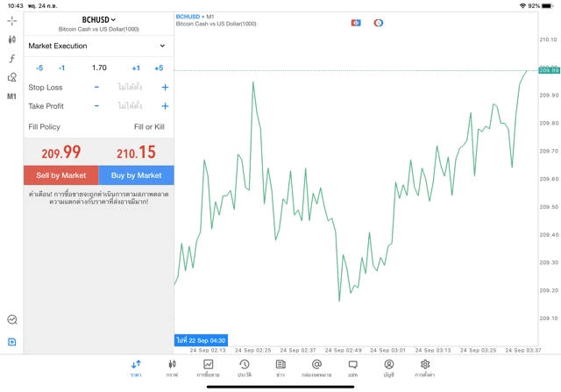Open the BCHUSD symbol dropdown
This screenshot has width=561, height=392.
click(x=99, y=19)
